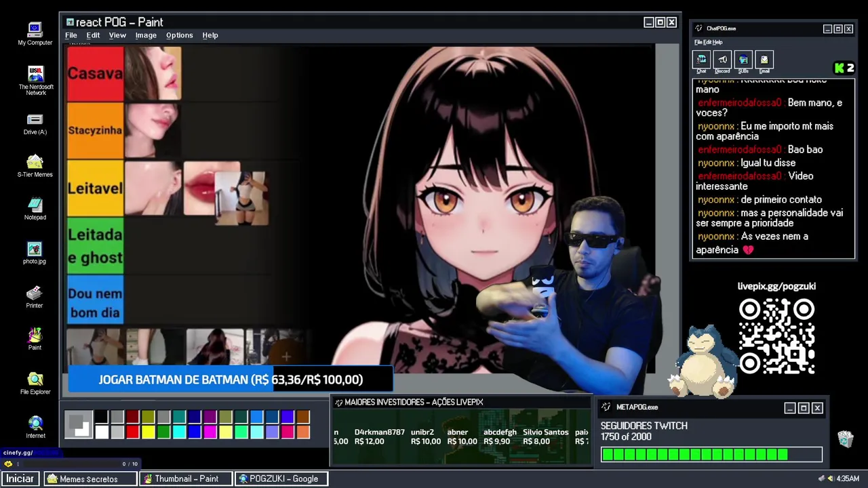Select the teal color swatch
Image resolution: width=868 pixels, height=488 pixels.
(179, 418)
